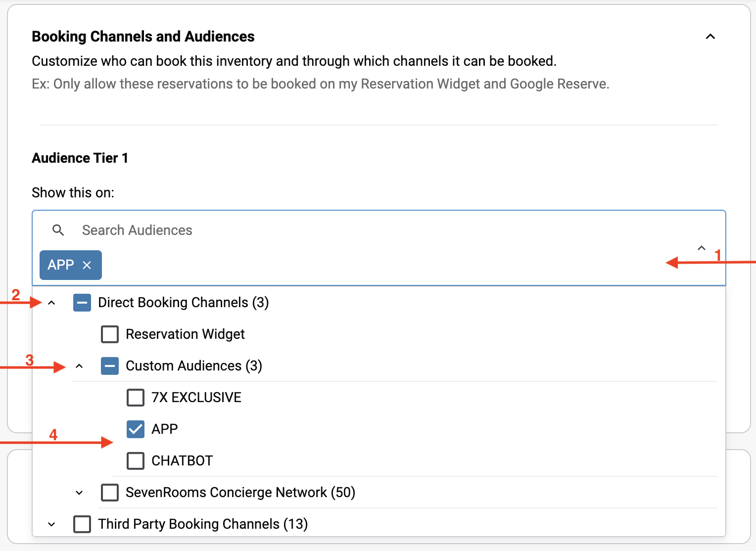Close the audience dropdown list

click(x=701, y=248)
